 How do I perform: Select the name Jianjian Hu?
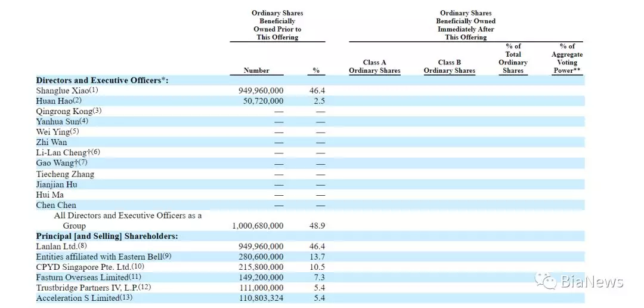[56, 184]
